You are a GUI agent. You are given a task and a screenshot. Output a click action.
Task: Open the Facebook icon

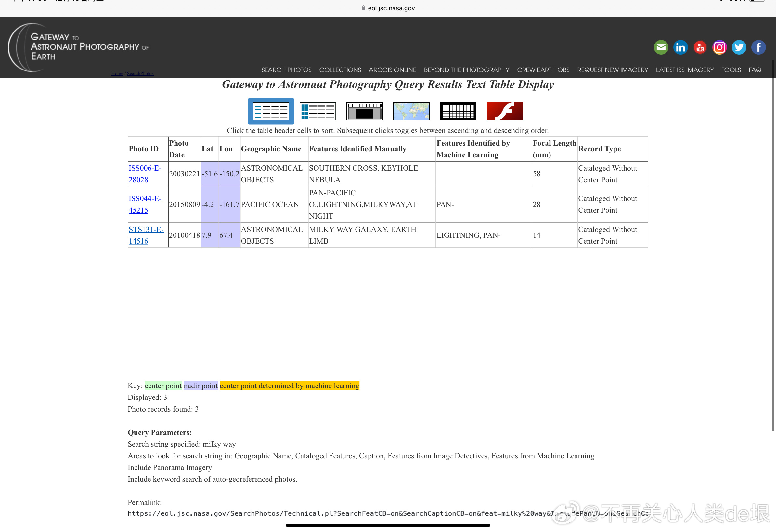coord(758,47)
